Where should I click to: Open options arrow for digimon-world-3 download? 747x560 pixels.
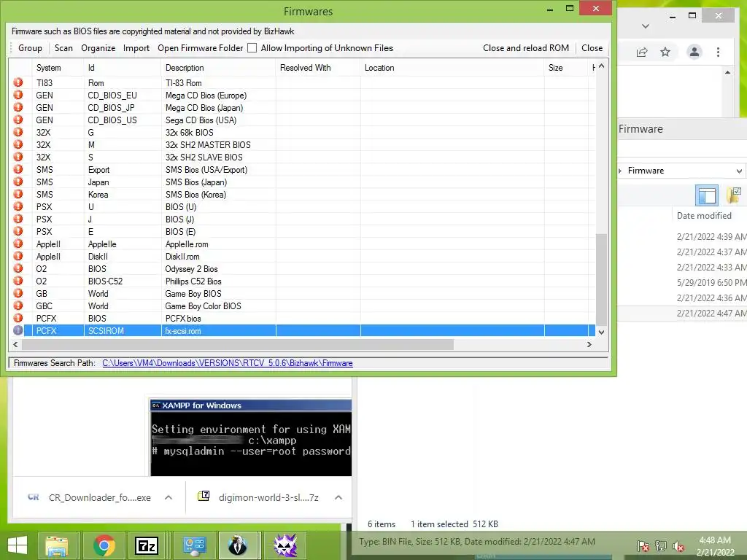tap(338, 497)
